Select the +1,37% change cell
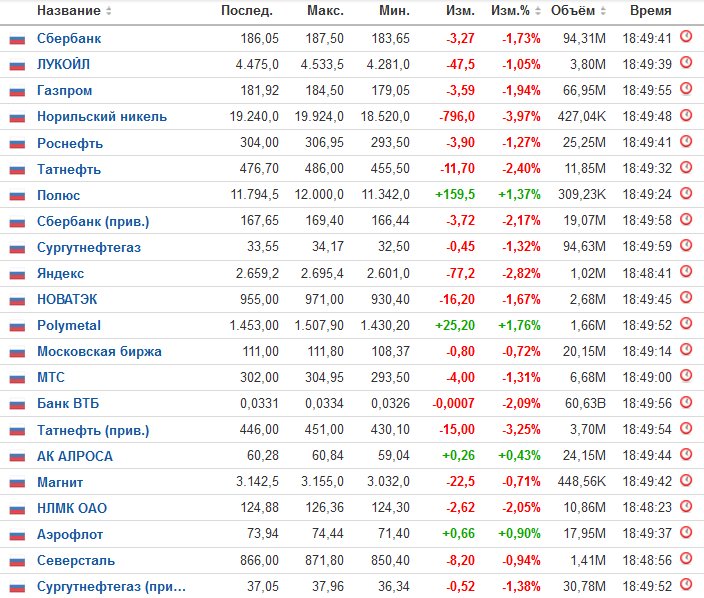The height and width of the screenshot is (598, 704). click(519, 194)
